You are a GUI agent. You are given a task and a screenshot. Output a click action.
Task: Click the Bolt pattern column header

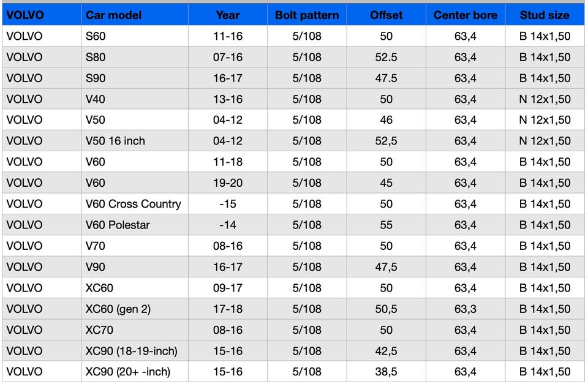[307, 15]
